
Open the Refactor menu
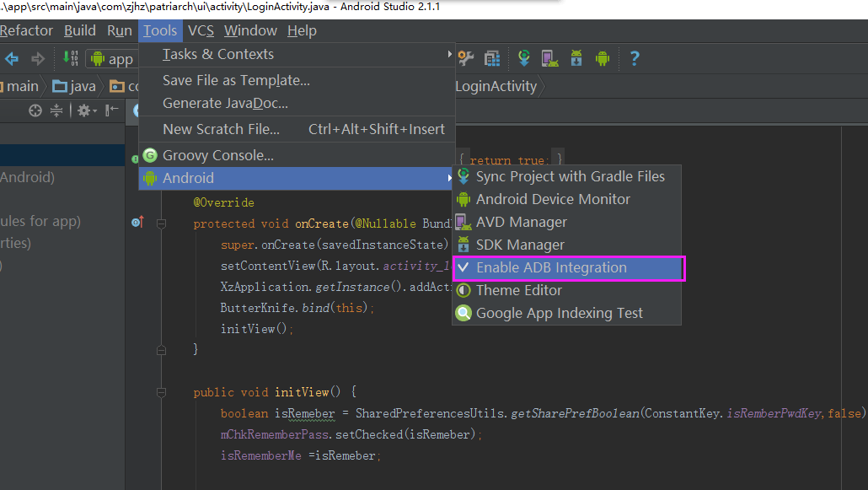point(26,30)
